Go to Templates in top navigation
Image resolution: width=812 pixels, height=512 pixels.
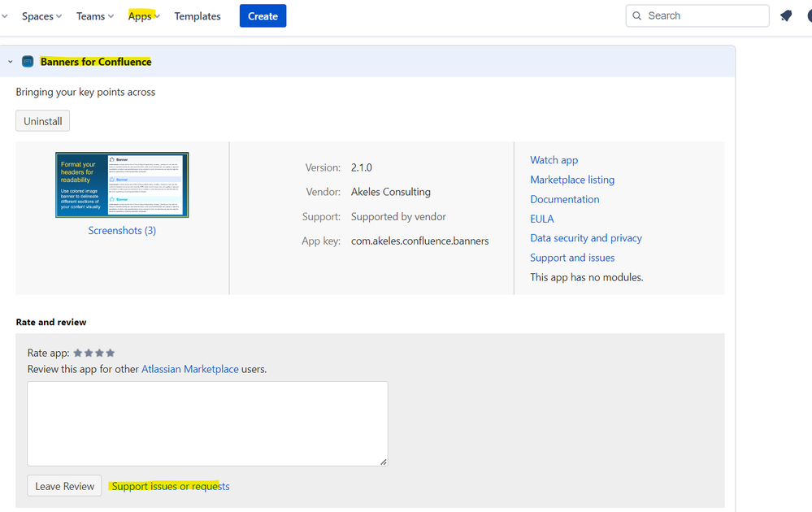[198, 16]
